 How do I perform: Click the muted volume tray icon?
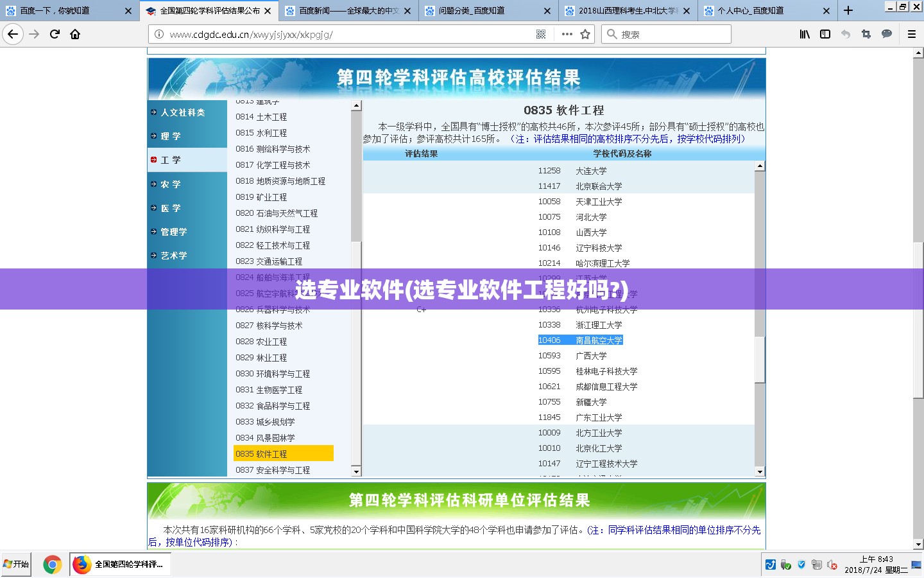tap(832, 565)
